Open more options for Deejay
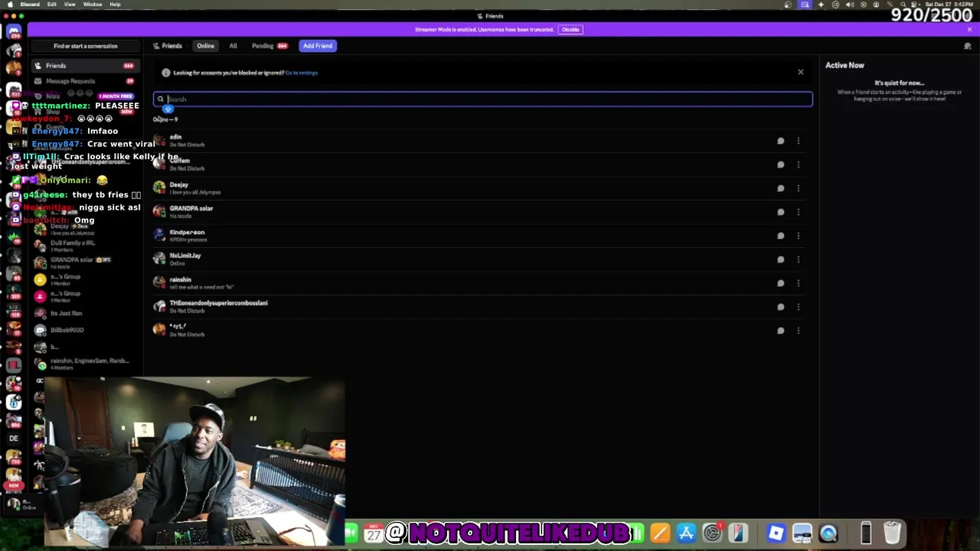 798,188
